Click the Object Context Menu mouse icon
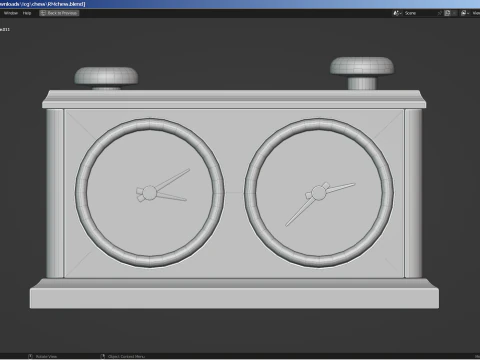 [x=103, y=357]
